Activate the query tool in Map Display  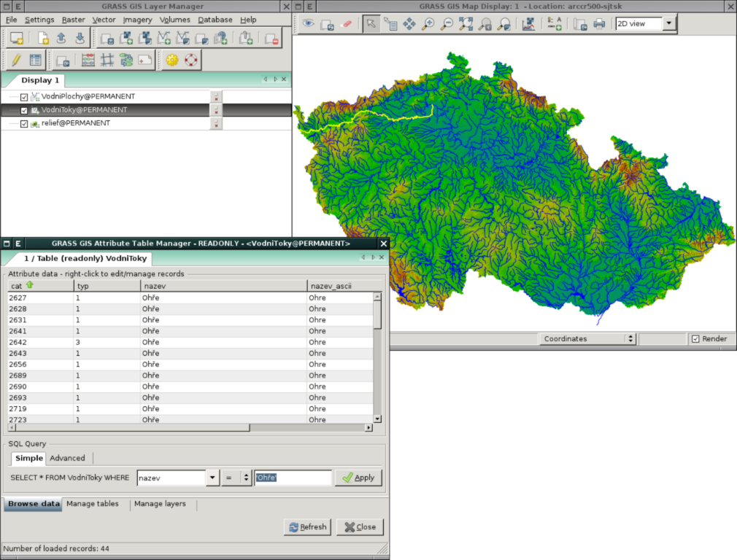390,23
